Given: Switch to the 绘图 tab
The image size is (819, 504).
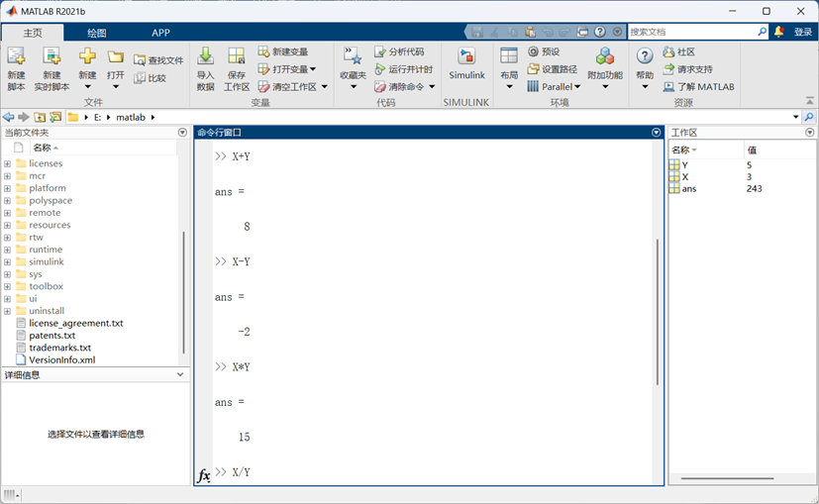Looking at the screenshot, I should click(97, 33).
